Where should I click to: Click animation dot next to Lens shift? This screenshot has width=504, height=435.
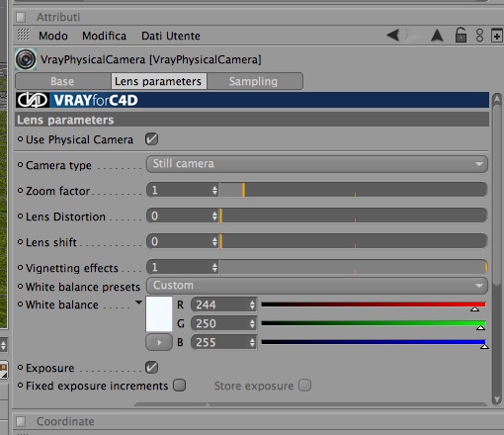pyautogui.click(x=20, y=241)
